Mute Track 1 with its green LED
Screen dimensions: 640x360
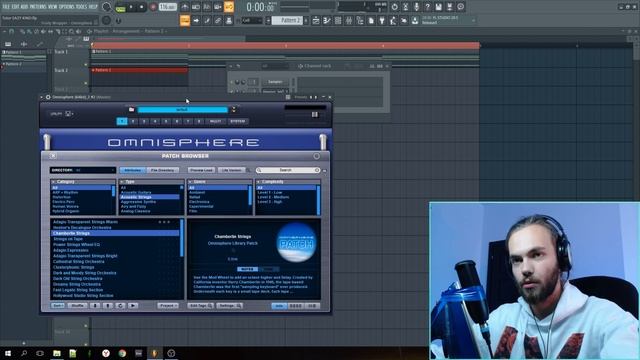point(86,64)
